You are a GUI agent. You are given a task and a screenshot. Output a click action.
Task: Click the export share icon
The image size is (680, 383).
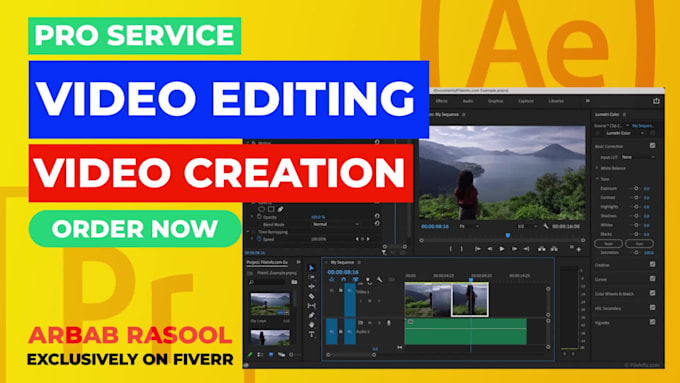[x=656, y=101]
